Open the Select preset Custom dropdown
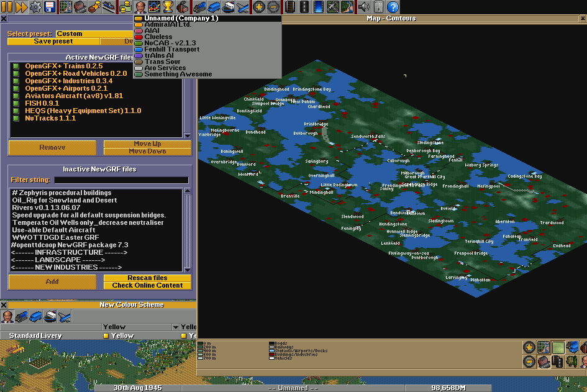The width and height of the screenshot is (587, 392). [94, 34]
